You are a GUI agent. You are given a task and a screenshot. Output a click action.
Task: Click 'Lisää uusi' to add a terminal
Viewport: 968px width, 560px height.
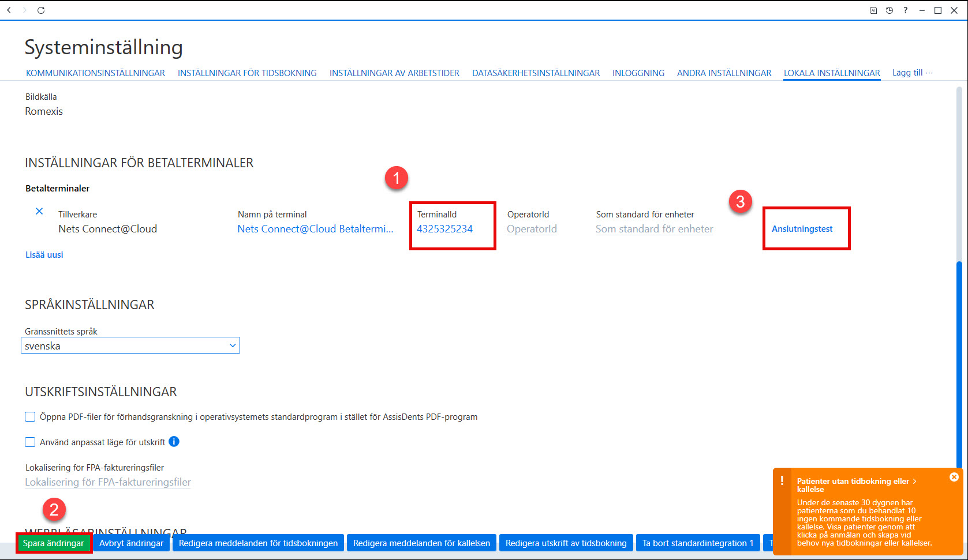(44, 255)
